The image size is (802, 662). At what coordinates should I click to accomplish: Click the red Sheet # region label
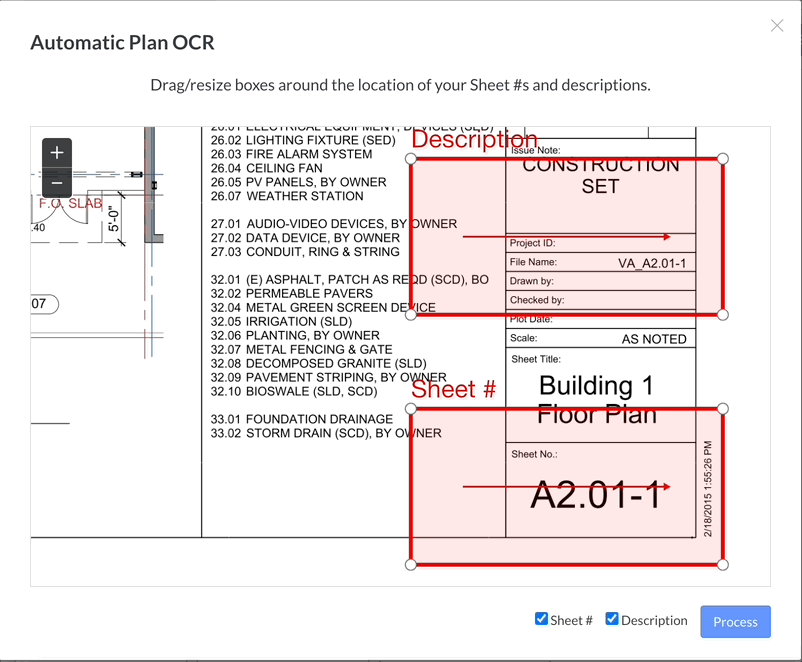453,390
